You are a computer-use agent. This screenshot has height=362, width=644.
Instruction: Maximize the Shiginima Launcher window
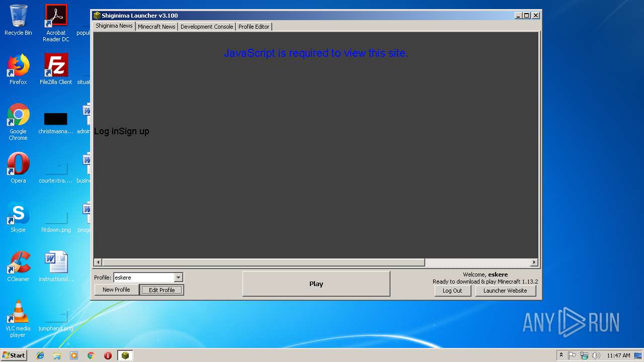(x=527, y=16)
